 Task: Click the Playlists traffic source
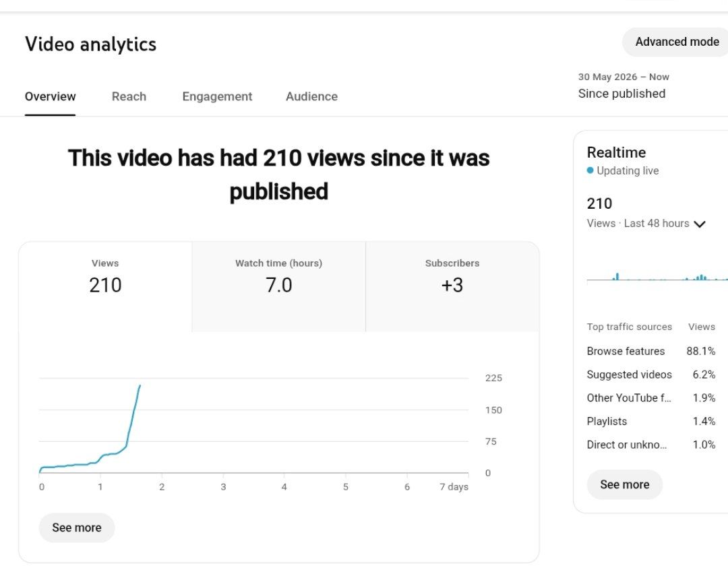pyautogui.click(x=607, y=422)
